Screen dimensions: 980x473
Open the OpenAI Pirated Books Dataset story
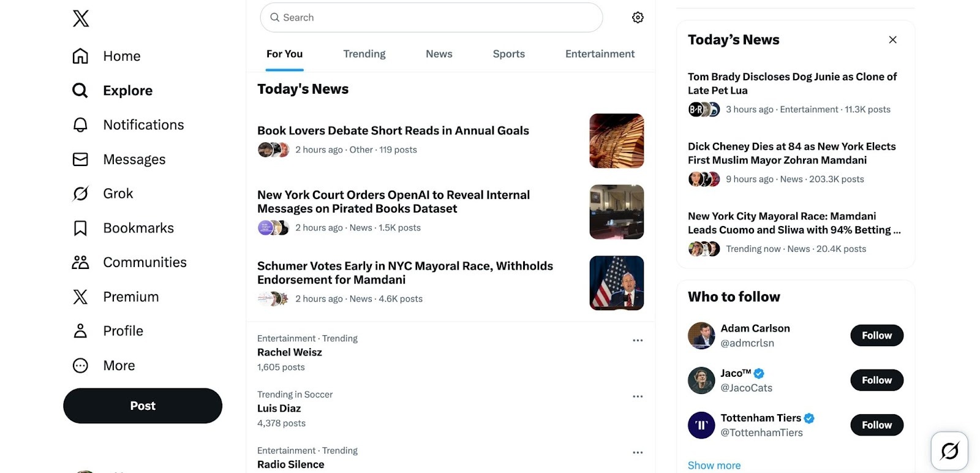(x=394, y=202)
